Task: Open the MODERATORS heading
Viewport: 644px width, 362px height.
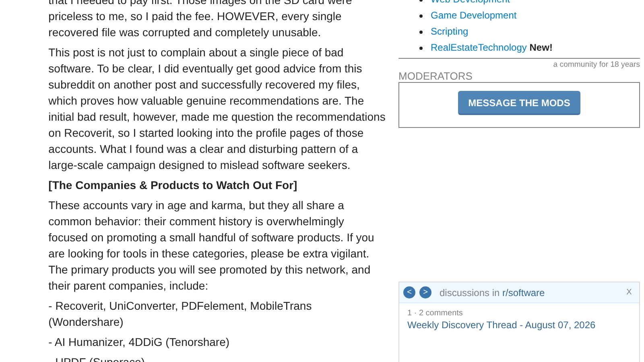Action: point(436,76)
